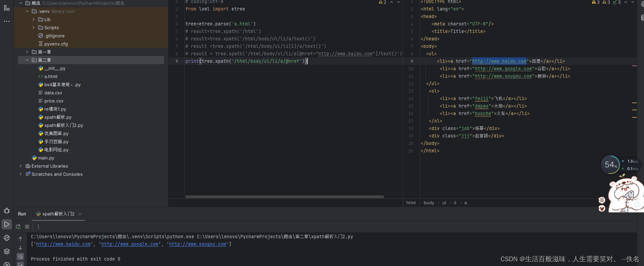Select a.html in project tree
This screenshot has height=266, width=644.
point(48,76)
